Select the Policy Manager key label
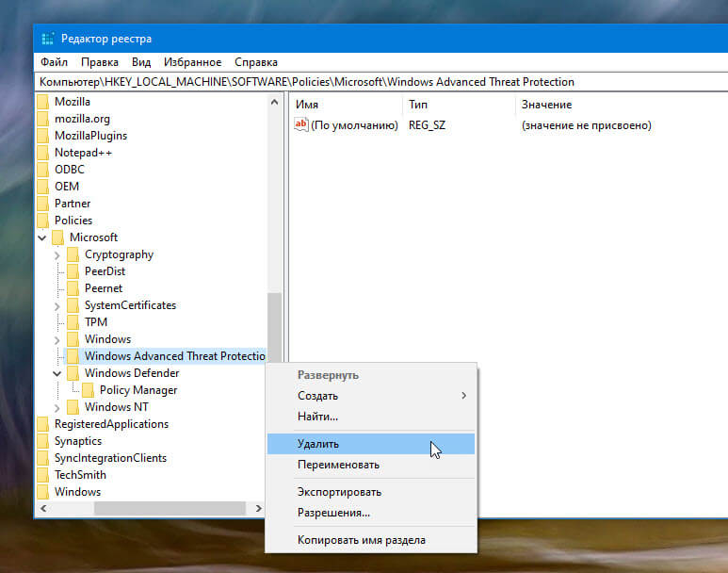This screenshot has height=573, width=728. pyautogui.click(x=138, y=390)
